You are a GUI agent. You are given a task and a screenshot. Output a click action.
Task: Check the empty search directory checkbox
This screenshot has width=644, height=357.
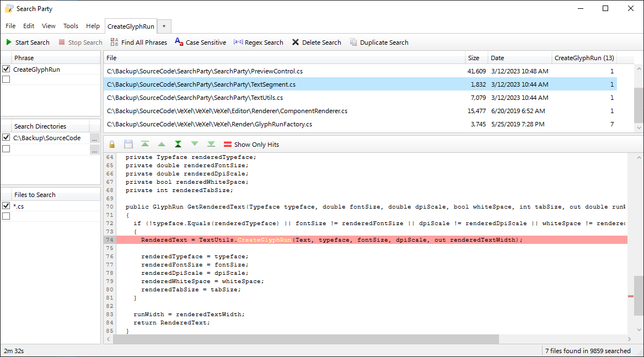tap(6, 149)
